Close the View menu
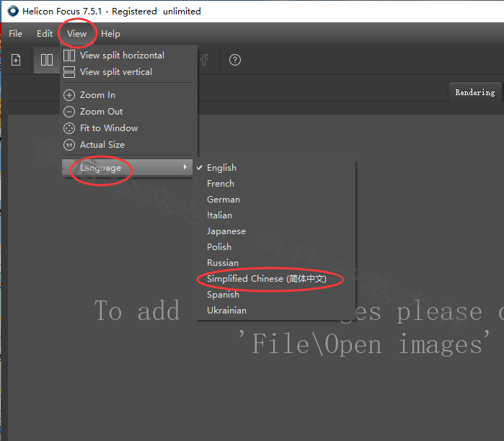 [x=77, y=33]
